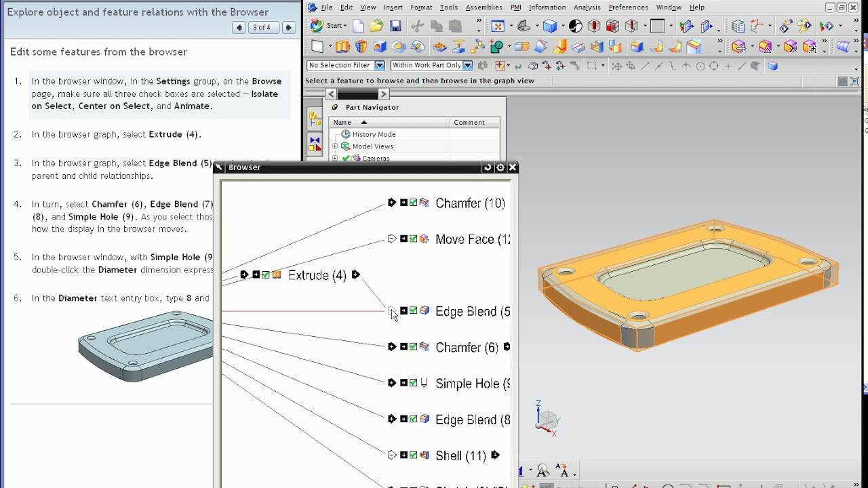Click the scroll-left arrow above Part Navigator
This screenshot has height=488, width=868.
point(331,94)
